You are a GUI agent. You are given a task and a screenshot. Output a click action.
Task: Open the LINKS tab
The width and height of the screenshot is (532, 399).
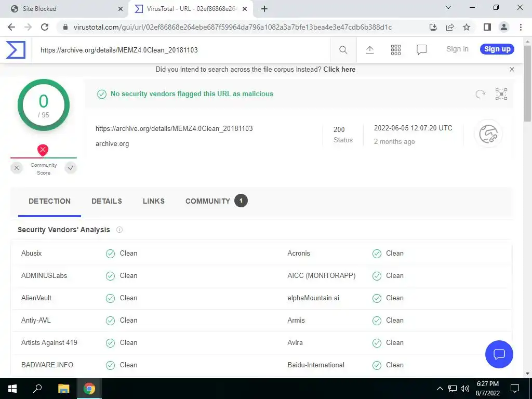tap(154, 201)
